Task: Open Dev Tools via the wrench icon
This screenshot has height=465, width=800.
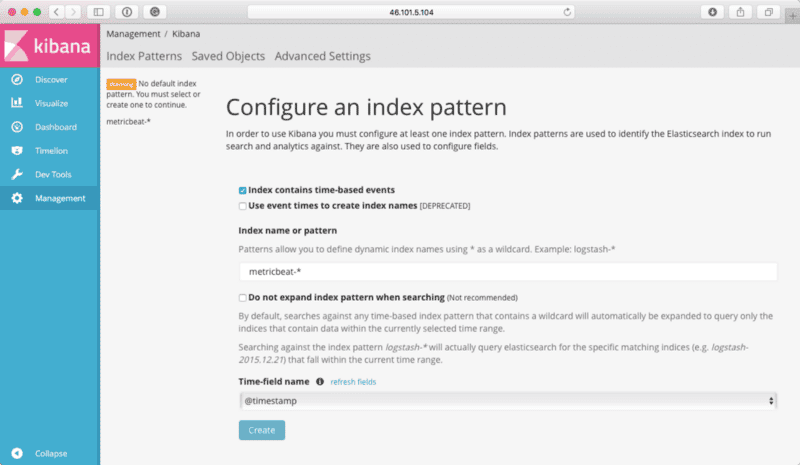Action: coord(17,175)
